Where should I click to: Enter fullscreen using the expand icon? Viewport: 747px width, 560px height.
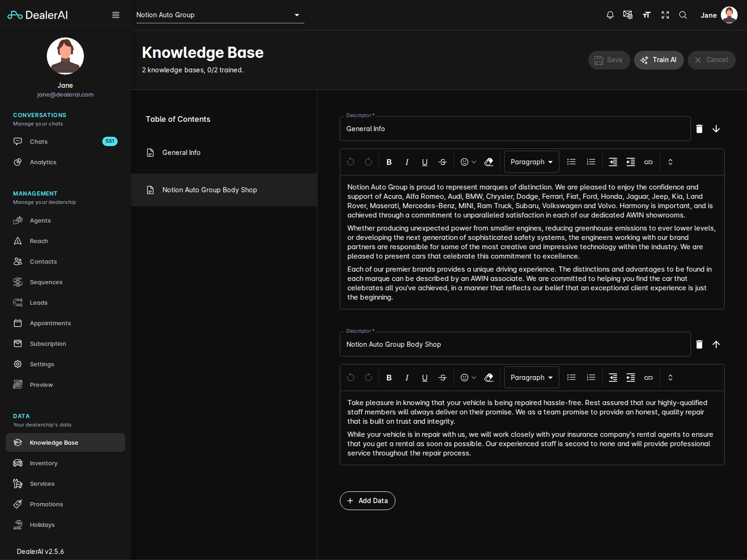point(665,15)
